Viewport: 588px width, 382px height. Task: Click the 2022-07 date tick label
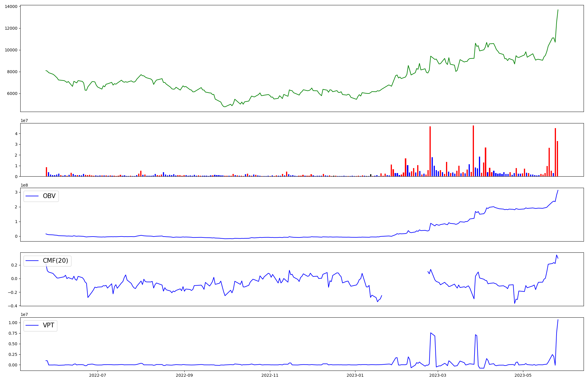(97, 375)
